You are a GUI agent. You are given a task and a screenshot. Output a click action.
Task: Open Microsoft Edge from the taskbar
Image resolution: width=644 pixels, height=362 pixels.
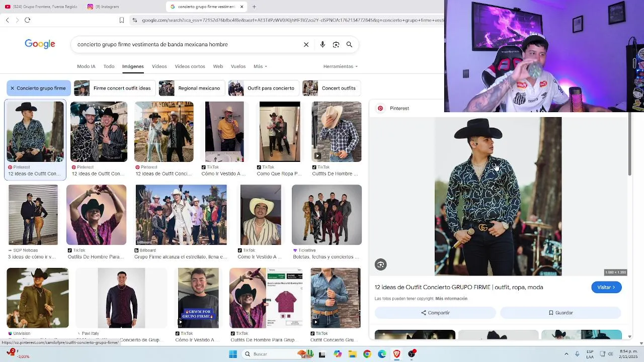point(382,354)
